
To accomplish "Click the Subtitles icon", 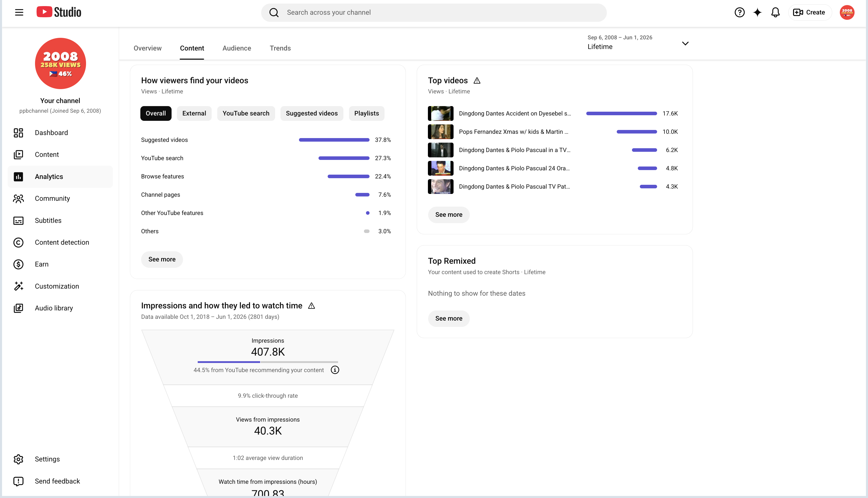I will 19,221.
